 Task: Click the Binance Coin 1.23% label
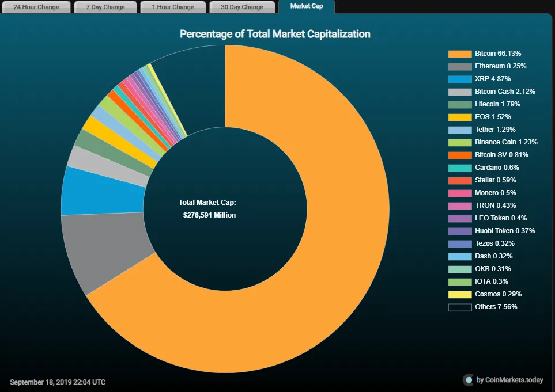point(506,142)
